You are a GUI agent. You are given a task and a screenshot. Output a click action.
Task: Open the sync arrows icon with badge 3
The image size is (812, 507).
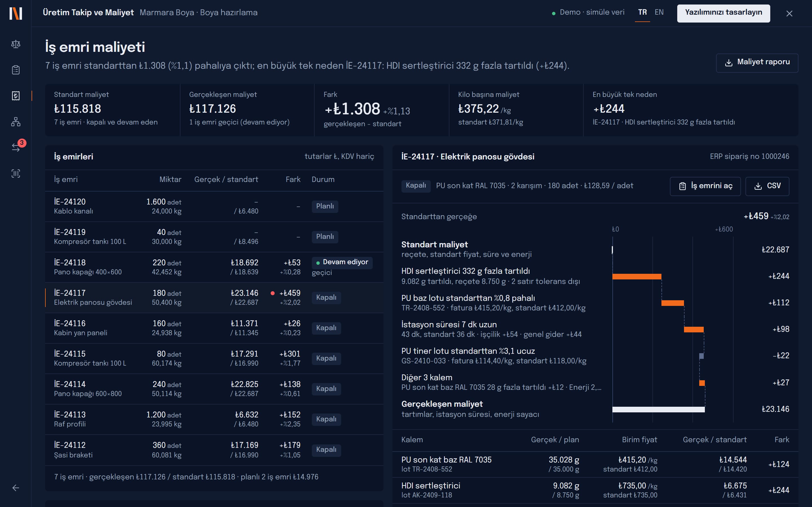(x=16, y=147)
